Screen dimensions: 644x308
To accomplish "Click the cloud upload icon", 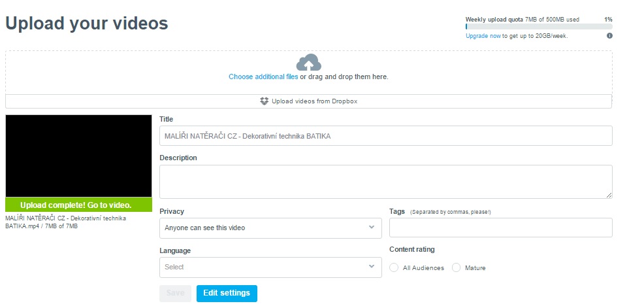I will pos(308,63).
